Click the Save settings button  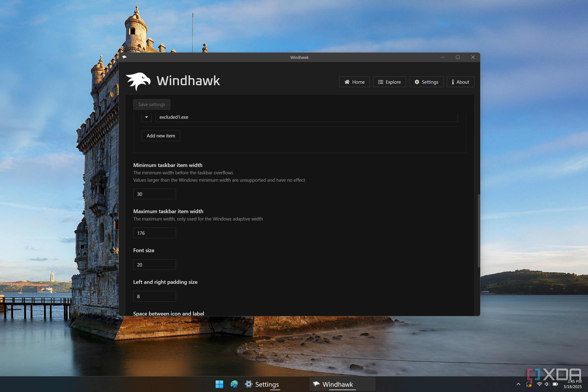coord(152,104)
